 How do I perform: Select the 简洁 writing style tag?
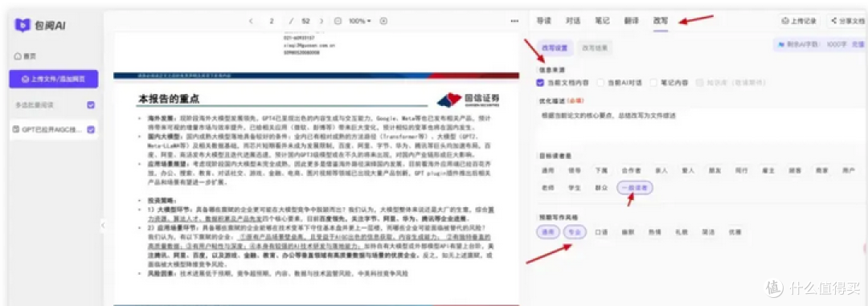click(709, 232)
